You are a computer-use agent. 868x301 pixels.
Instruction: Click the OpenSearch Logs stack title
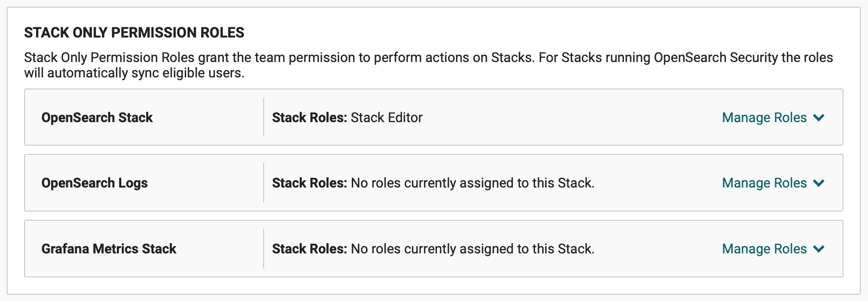point(94,183)
